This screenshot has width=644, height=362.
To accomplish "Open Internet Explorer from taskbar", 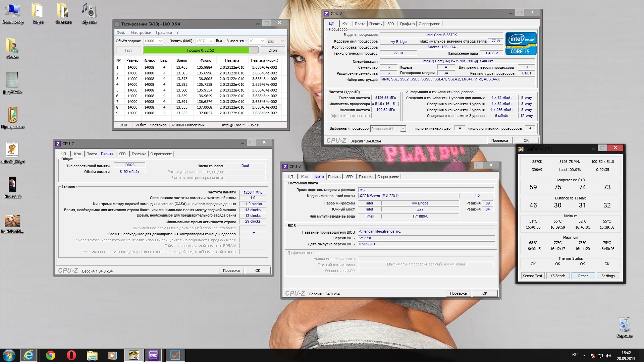I will pos(29,355).
